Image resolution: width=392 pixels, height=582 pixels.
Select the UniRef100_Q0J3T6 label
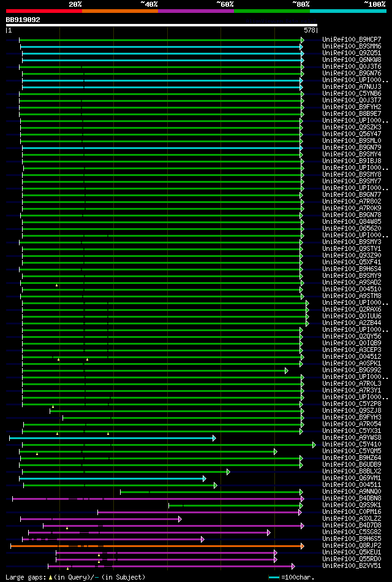tap(352, 66)
